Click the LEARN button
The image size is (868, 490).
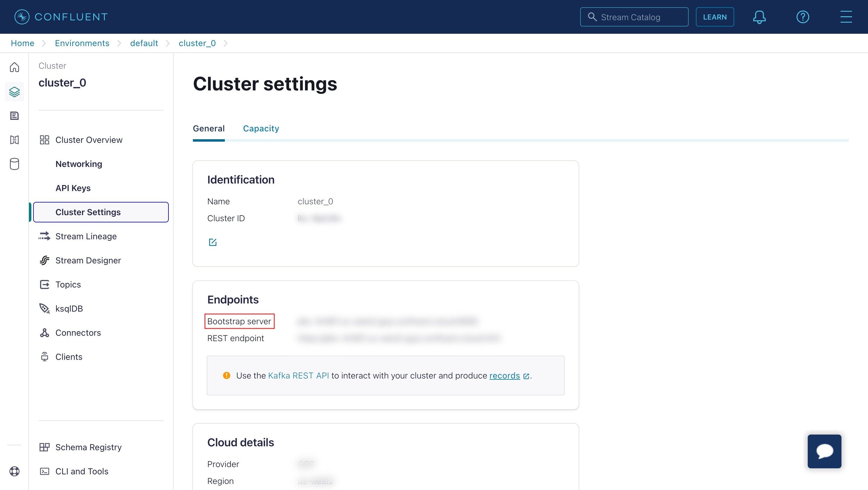click(x=715, y=17)
